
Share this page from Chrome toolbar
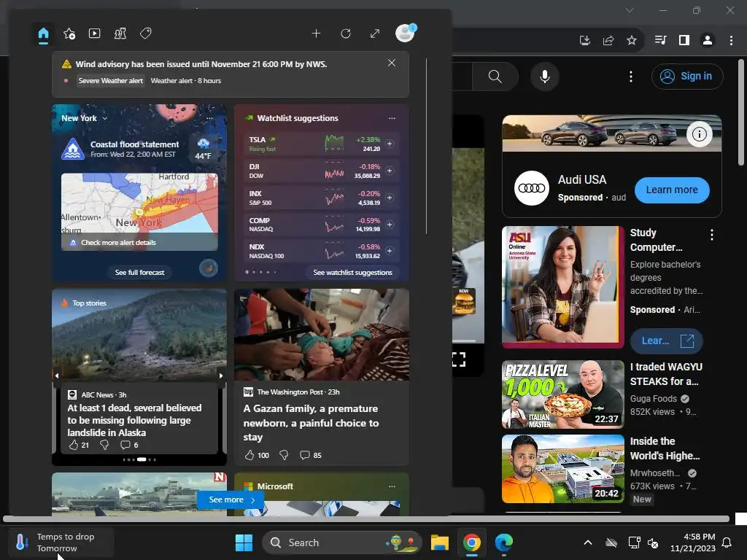coord(608,41)
